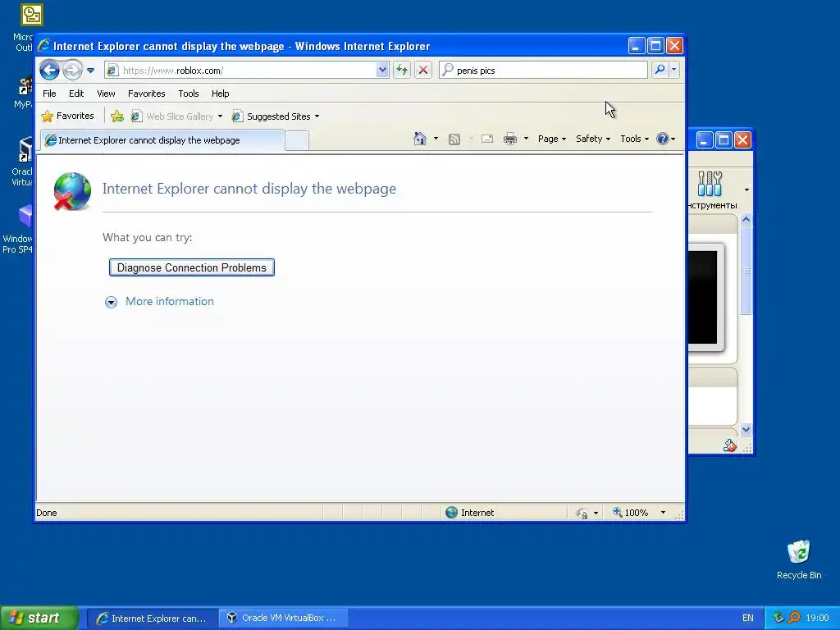Click scroll up arrow in background window
The image size is (840, 630).
click(746, 220)
